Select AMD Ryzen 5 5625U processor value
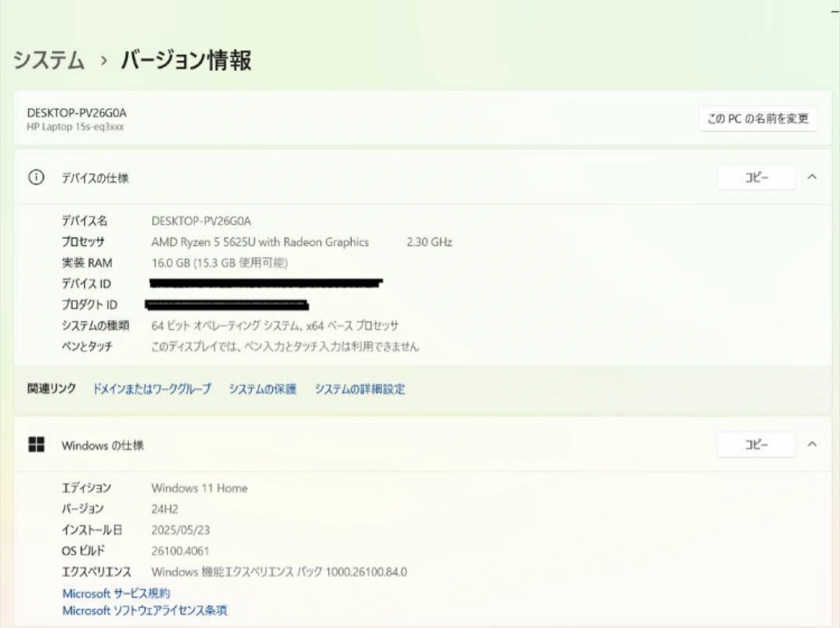This screenshot has width=840, height=628. [x=260, y=242]
